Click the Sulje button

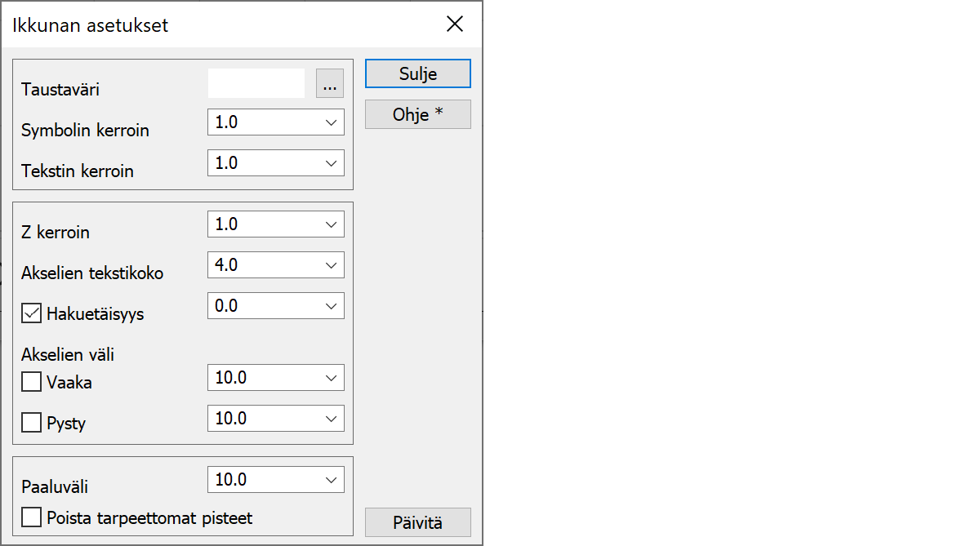[417, 73]
